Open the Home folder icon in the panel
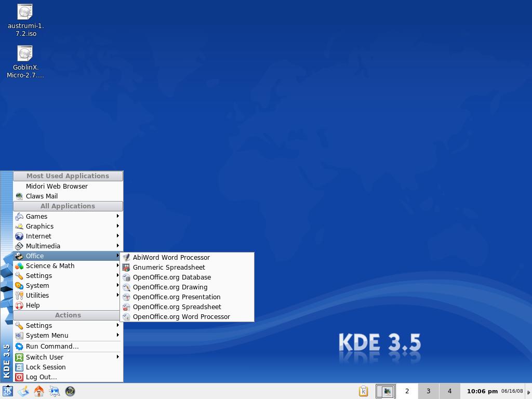 point(39,391)
